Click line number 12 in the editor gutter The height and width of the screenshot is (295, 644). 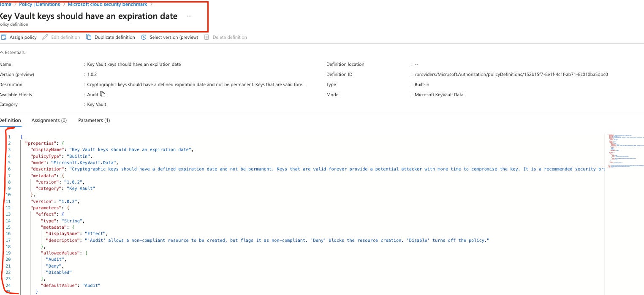[x=8, y=208]
